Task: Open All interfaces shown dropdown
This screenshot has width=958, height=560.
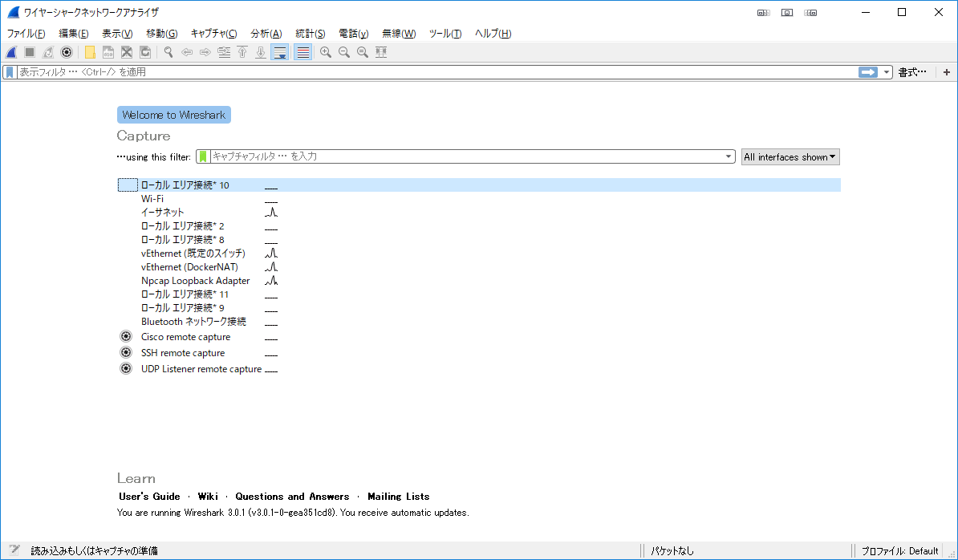Action: pyautogui.click(x=790, y=157)
